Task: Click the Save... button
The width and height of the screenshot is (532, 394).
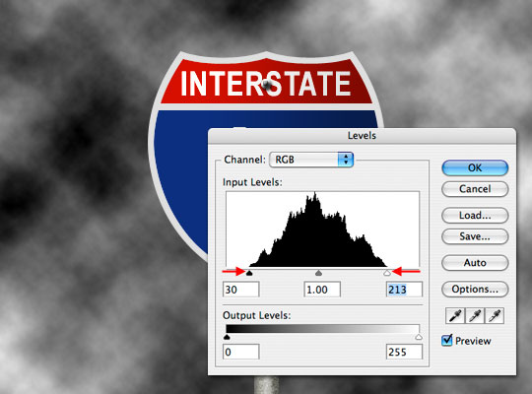Action: tap(475, 236)
